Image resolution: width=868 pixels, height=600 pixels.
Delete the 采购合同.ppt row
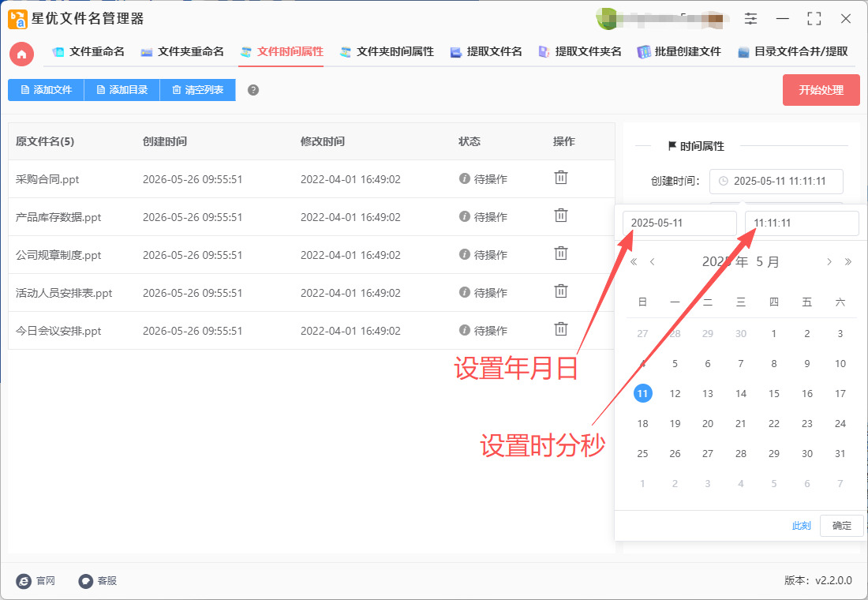point(561,178)
